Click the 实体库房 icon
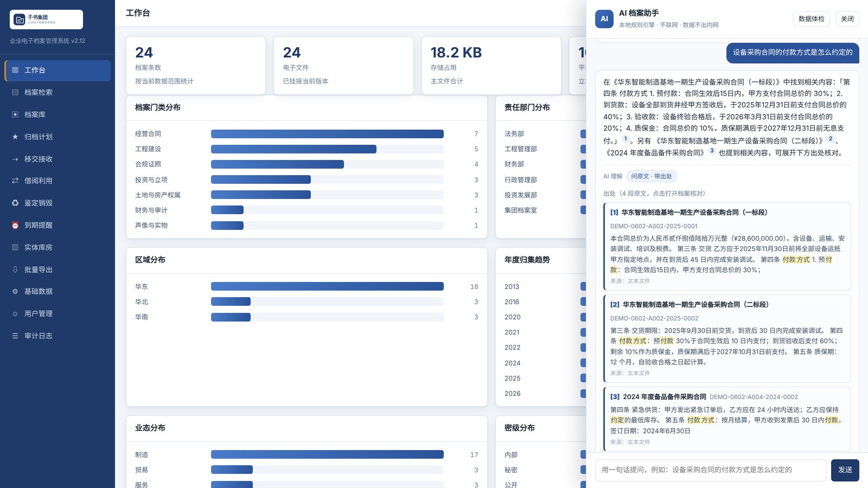This screenshot has height=488, width=868. pos(15,248)
